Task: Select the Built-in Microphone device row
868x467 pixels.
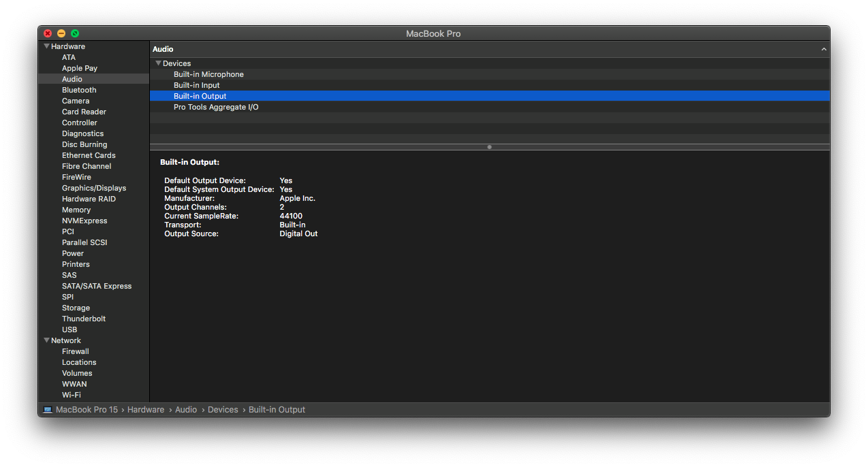Action: (x=489, y=74)
